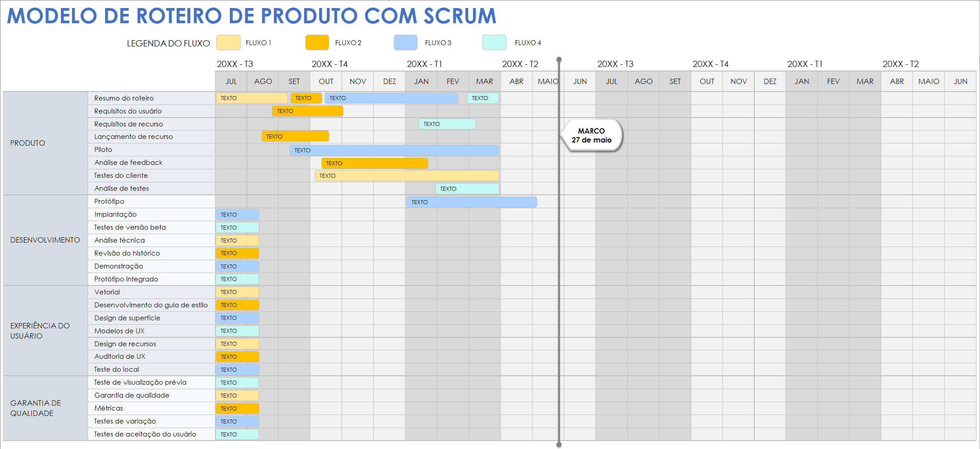Select the Testes de aceitação do usuário bar

pos(237,434)
